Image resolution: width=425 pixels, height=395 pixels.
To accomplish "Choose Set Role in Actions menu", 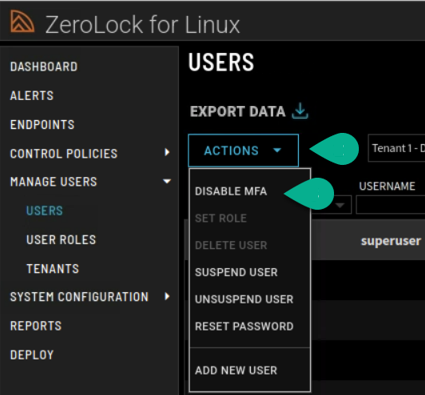I will click(221, 218).
